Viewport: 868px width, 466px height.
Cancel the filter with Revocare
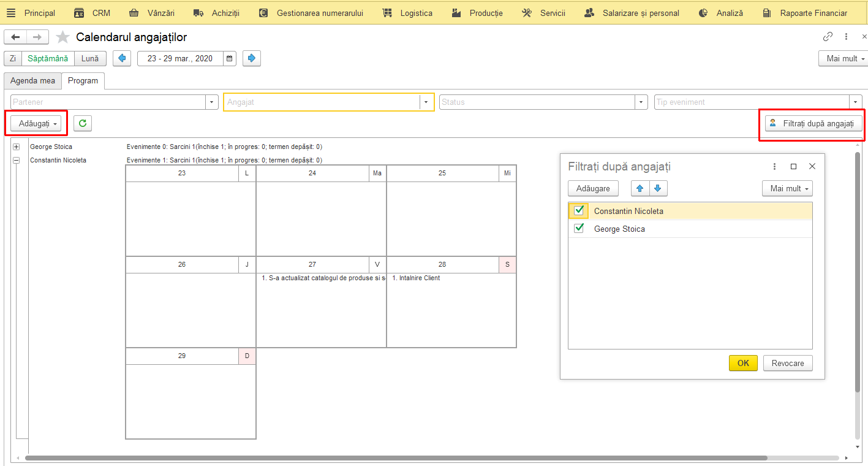pyautogui.click(x=788, y=363)
